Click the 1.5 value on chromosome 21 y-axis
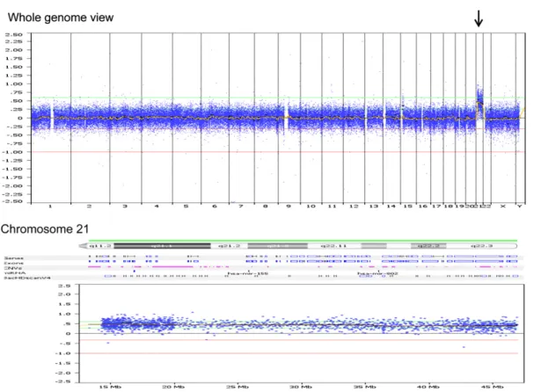This screenshot has width=541, height=392. (64, 304)
